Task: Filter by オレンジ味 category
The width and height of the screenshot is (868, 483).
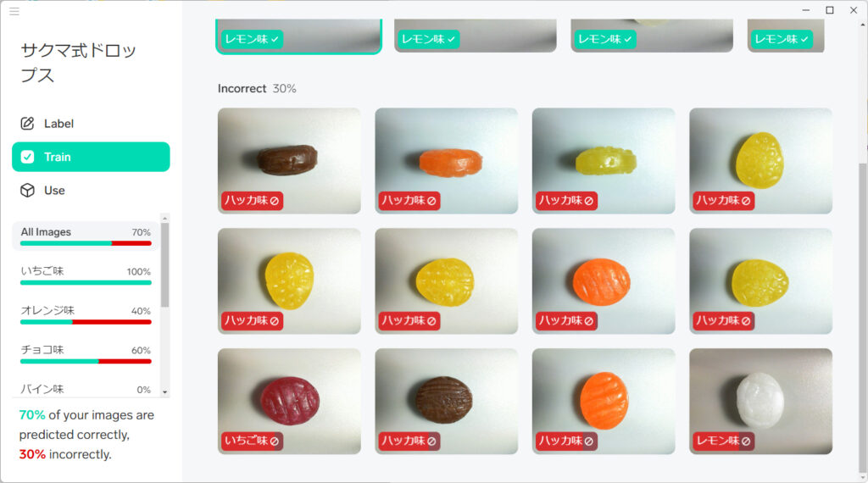Action: coord(86,315)
